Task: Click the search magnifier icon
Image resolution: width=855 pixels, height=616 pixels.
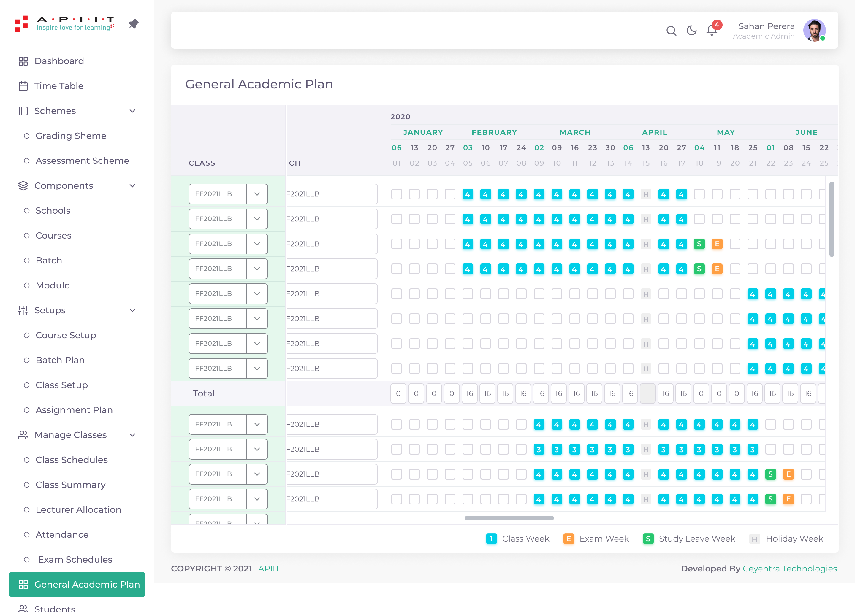Action: coord(671,31)
